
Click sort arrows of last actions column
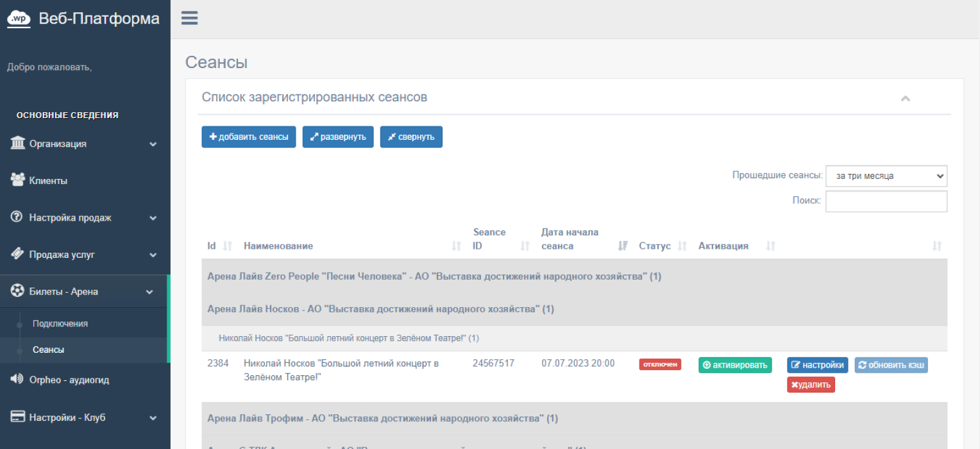937,246
